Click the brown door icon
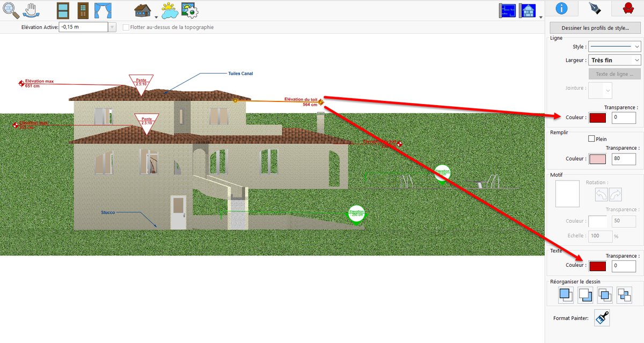Screen dimensions: 644x343 pyautogui.click(x=83, y=10)
